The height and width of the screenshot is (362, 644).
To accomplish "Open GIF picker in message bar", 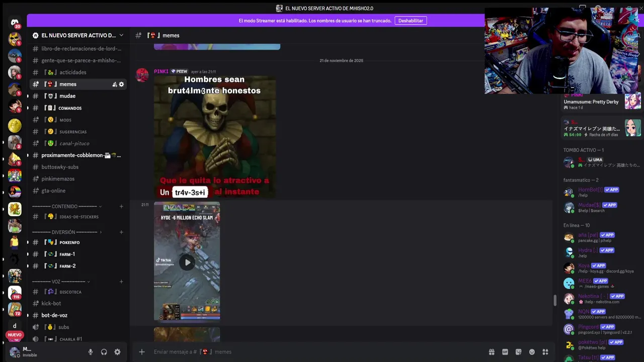I will click(x=505, y=352).
